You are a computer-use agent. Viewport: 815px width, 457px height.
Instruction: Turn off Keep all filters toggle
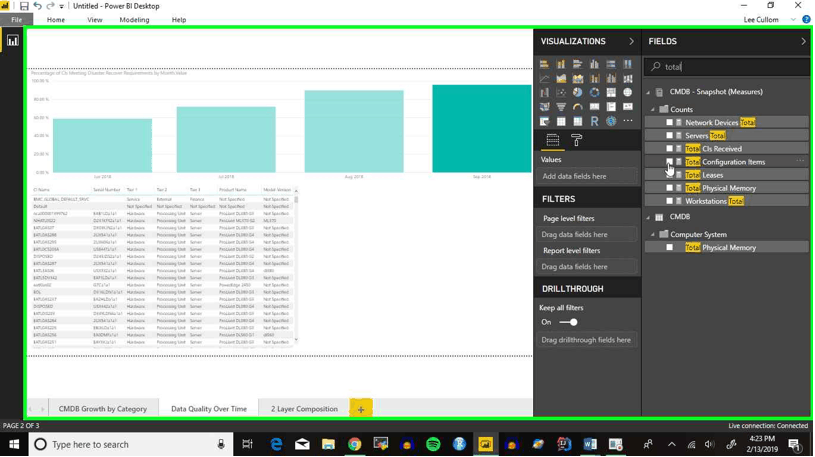[568, 322]
